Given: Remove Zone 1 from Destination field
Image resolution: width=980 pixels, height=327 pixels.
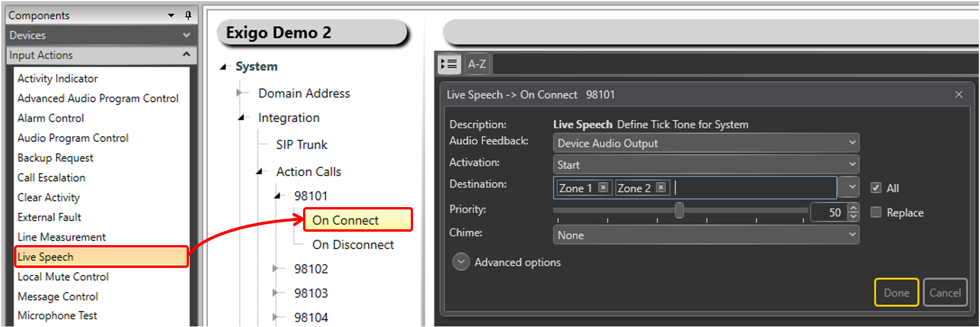Looking at the screenshot, I should (603, 187).
